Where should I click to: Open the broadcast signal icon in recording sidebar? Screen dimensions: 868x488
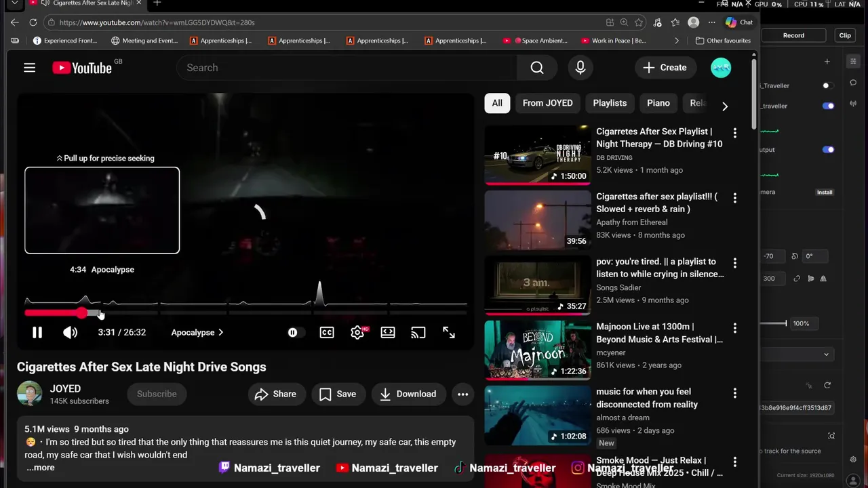coord(853,104)
